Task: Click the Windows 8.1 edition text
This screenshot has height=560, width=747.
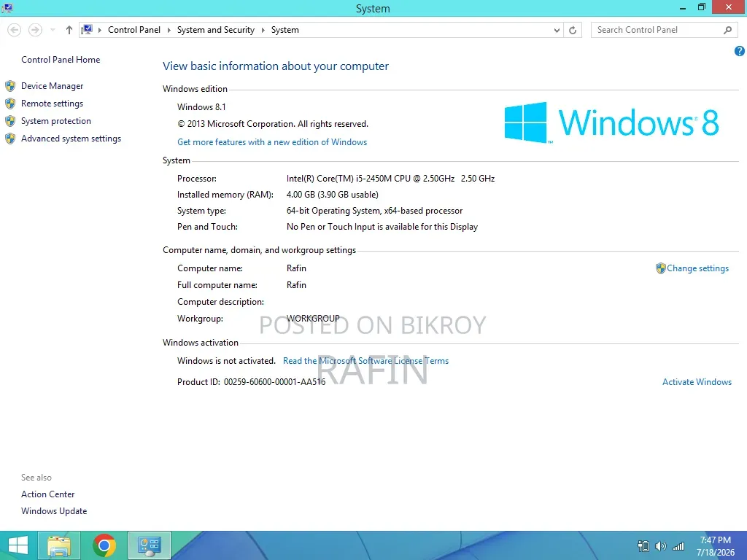Action: pyautogui.click(x=201, y=107)
